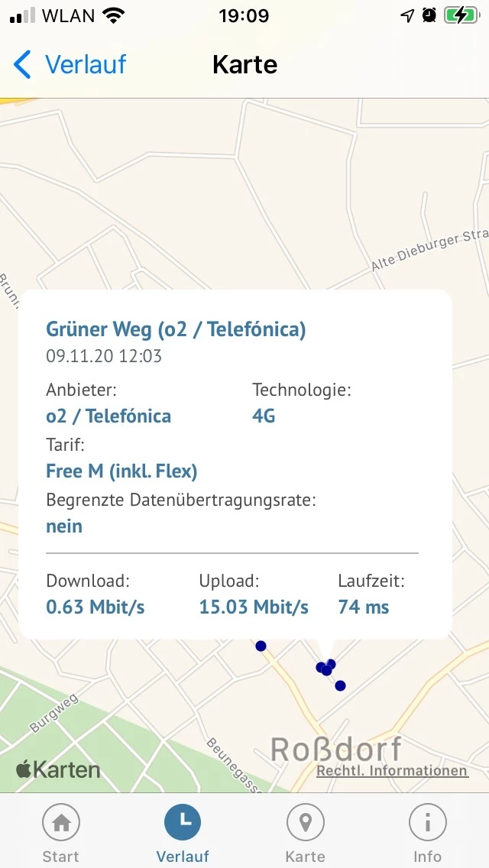Select the leftmost blue measurement dot
This screenshot has height=868, width=489.
point(261,646)
